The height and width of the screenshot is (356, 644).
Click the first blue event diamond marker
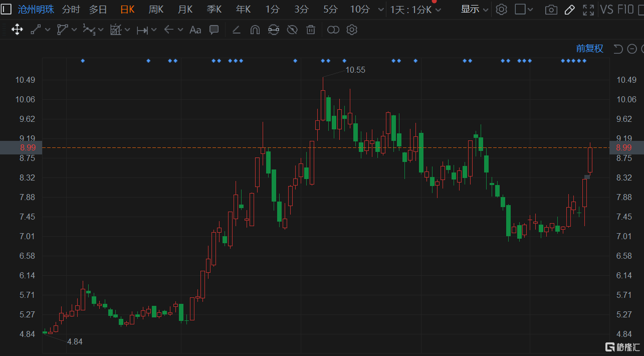83,61
